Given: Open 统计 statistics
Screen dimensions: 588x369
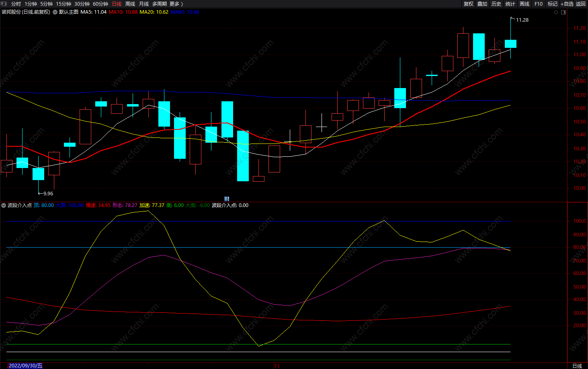Looking at the screenshot, I should 510,4.
